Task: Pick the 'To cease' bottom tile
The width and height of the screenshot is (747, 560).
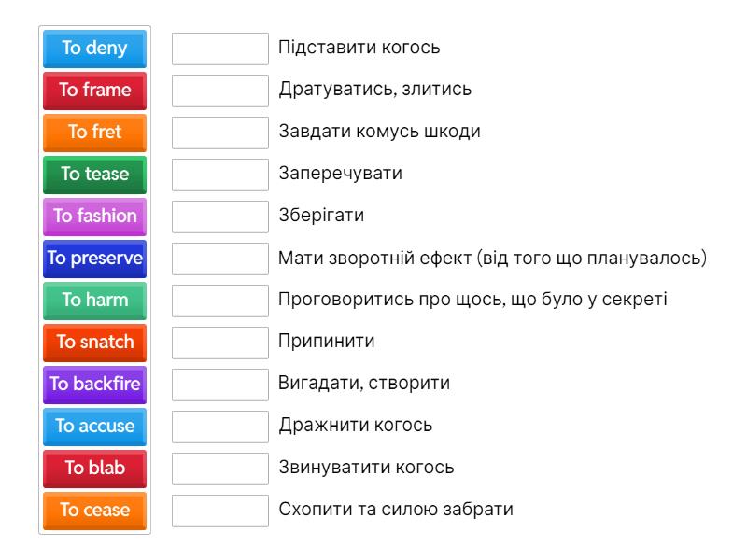Action: pyautogui.click(x=93, y=511)
